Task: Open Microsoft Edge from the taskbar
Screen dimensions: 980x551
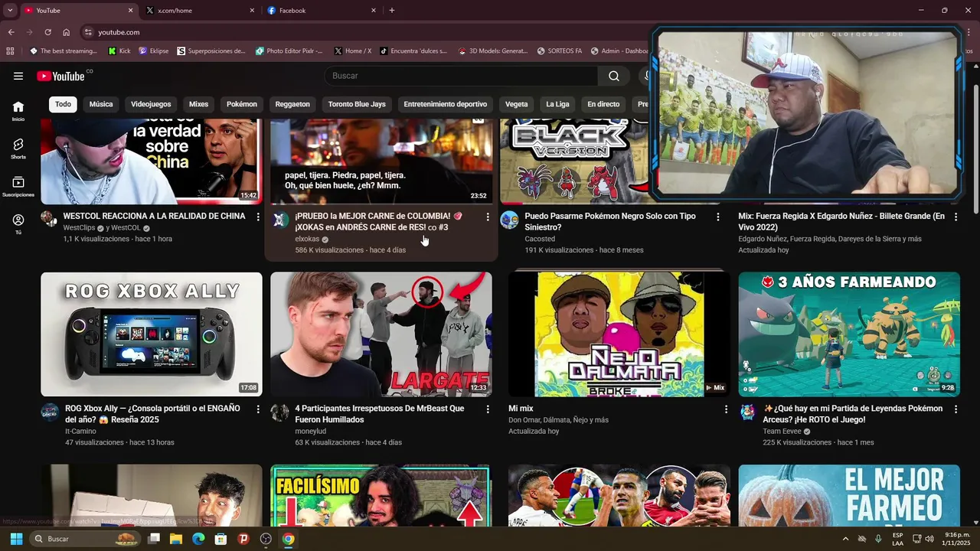Action: pyautogui.click(x=198, y=539)
